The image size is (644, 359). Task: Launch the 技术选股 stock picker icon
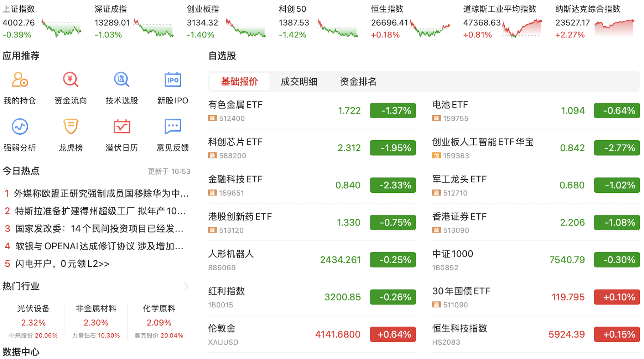[121, 80]
